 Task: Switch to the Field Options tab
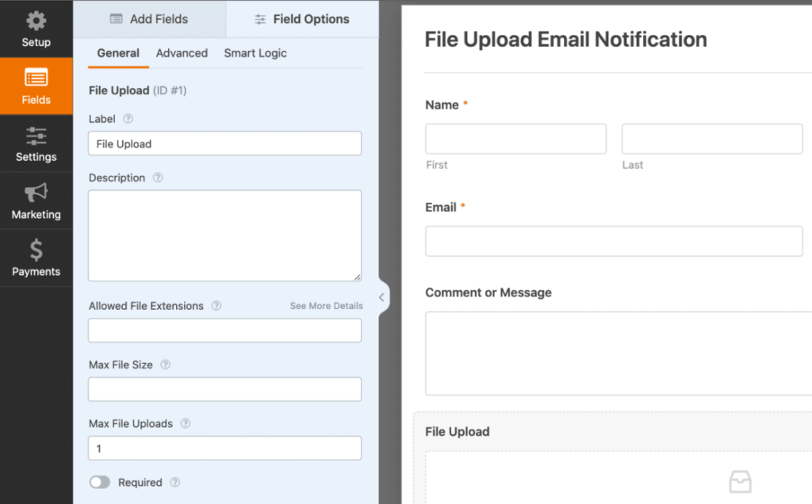pos(301,18)
